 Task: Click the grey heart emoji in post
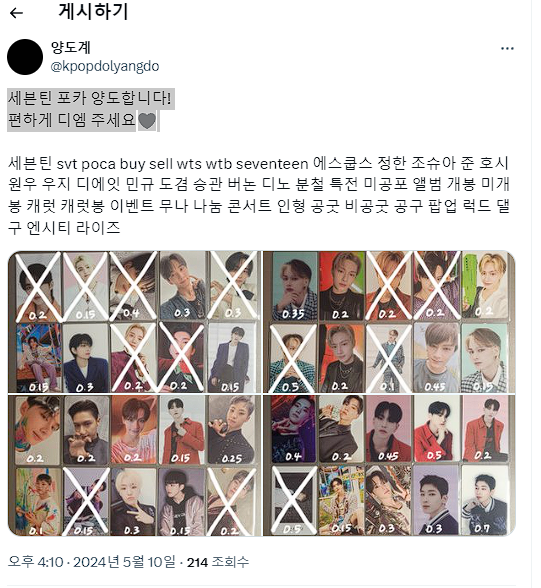147,121
